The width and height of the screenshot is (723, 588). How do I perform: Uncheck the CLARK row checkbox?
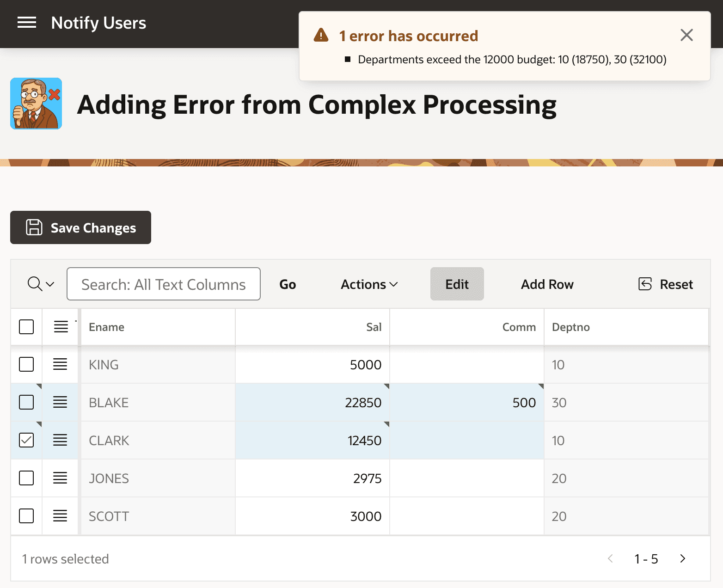26,441
